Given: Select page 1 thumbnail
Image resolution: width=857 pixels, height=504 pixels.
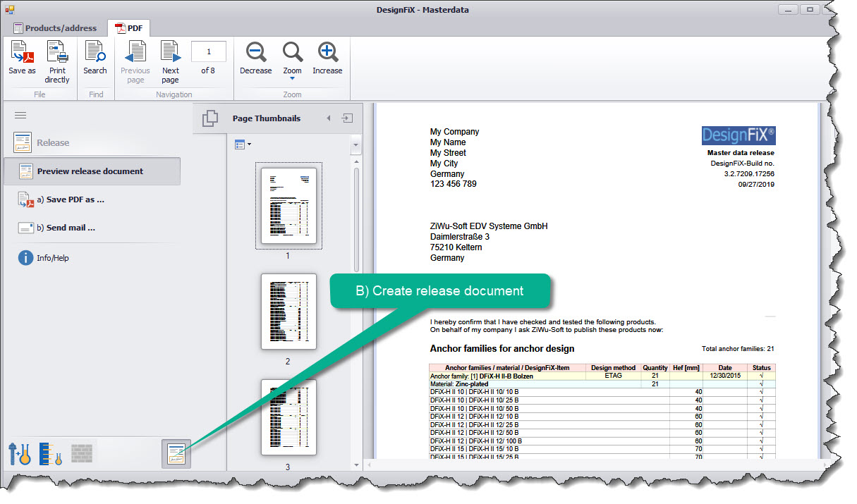Looking at the screenshot, I should tap(288, 206).
